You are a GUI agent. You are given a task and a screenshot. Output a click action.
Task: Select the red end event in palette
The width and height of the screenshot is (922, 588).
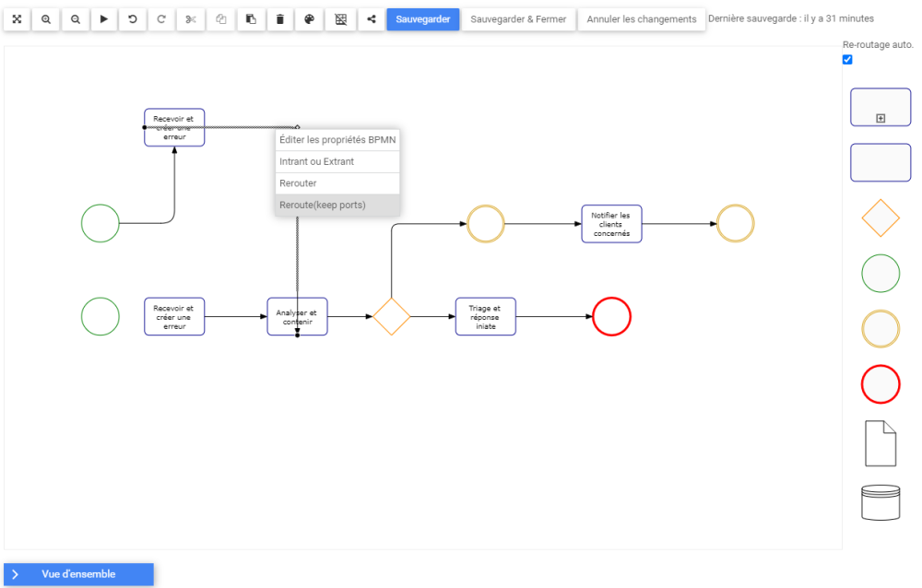click(881, 384)
